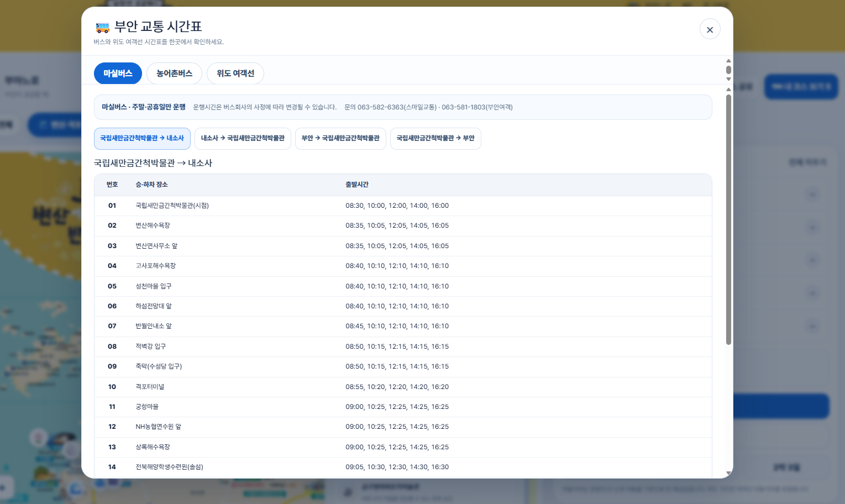Click the times 08:45, 10:10, 12:10, 14:10, 16:10
Viewport: 845px width, 504px height.
pos(397,326)
